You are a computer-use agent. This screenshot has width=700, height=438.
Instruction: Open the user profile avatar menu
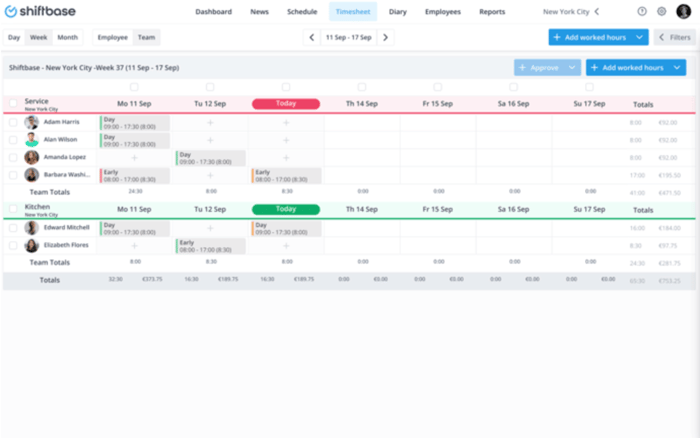(x=683, y=12)
